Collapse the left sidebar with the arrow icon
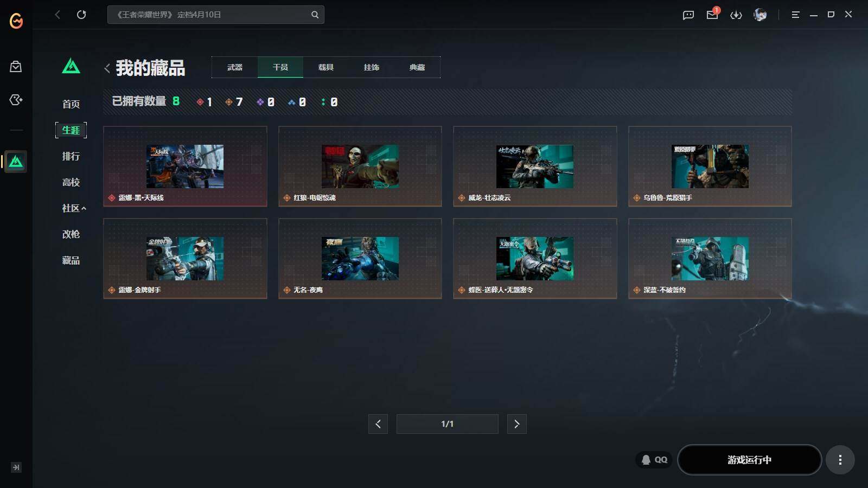Image resolution: width=868 pixels, height=488 pixels. point(16,467)
